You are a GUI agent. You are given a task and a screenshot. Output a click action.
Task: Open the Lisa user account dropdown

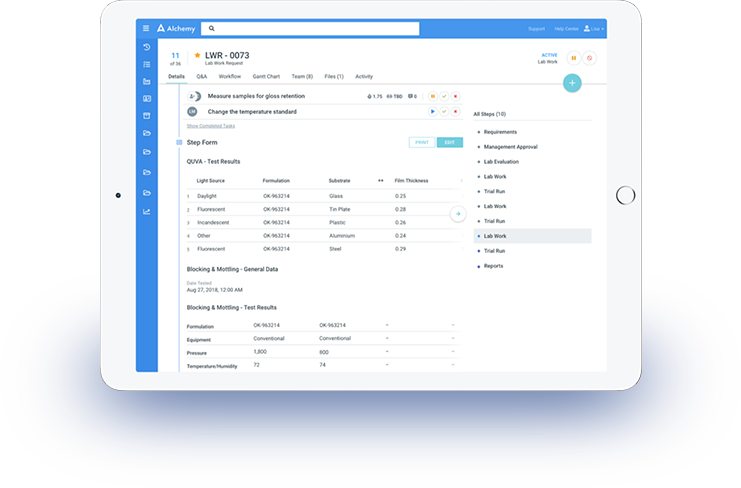pos(595,29)
